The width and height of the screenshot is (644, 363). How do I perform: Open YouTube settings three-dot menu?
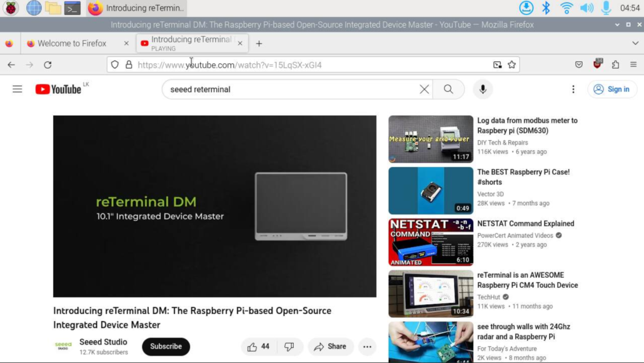pos(573,89)
